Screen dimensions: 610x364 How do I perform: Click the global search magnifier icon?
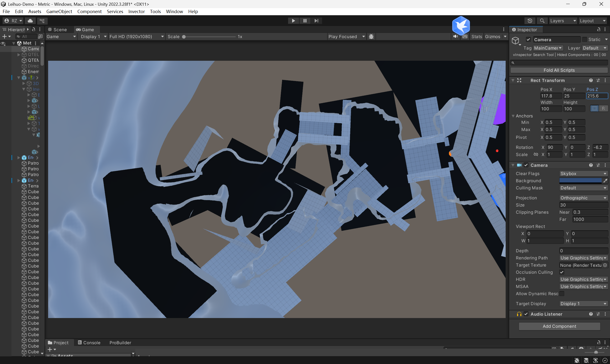pyautogui.click(x=542, y=21)
